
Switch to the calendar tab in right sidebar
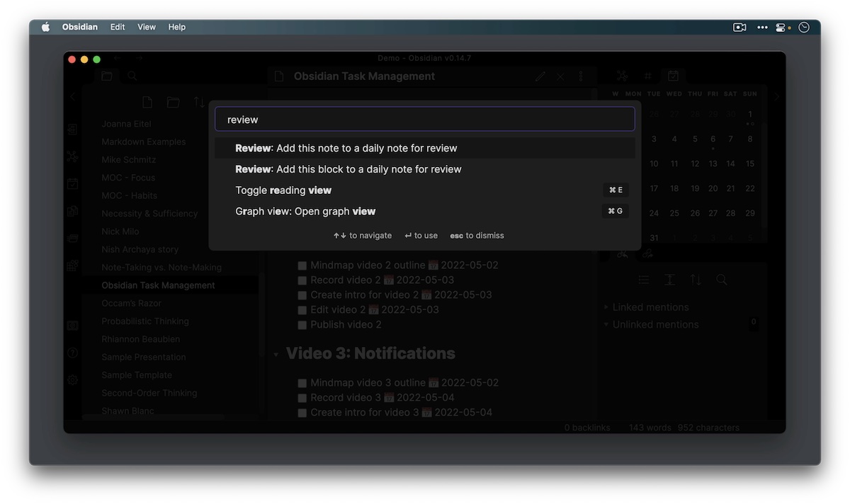[x=673, y=76]
